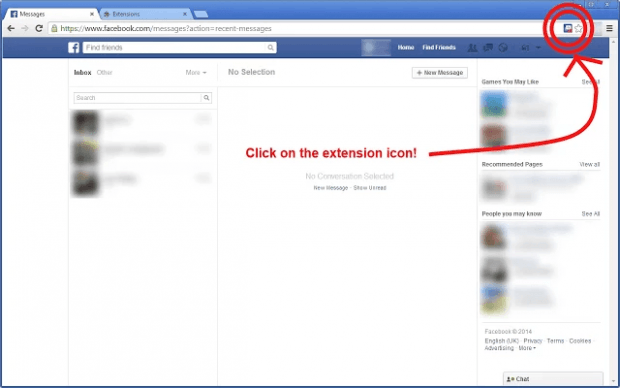Click the Show Unread link
This screenshot has height=388, width=620.
pyautogui.click(x=370, y=188)
